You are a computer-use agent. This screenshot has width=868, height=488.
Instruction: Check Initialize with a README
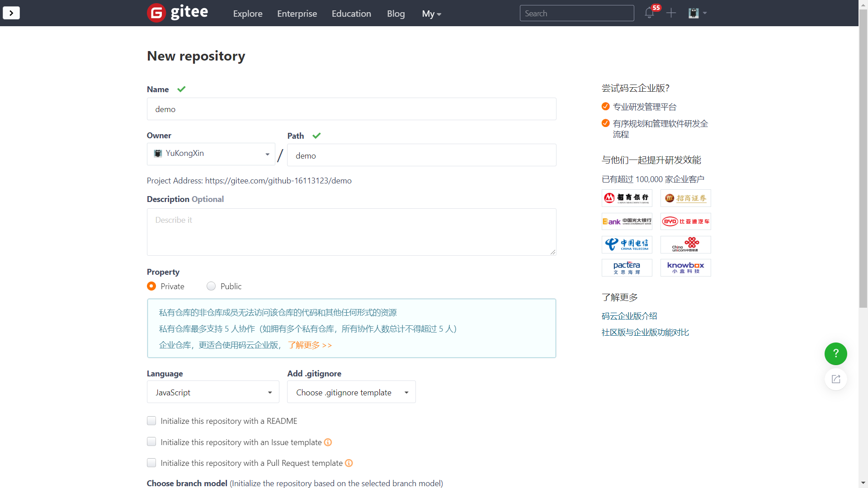coord(151,421)
